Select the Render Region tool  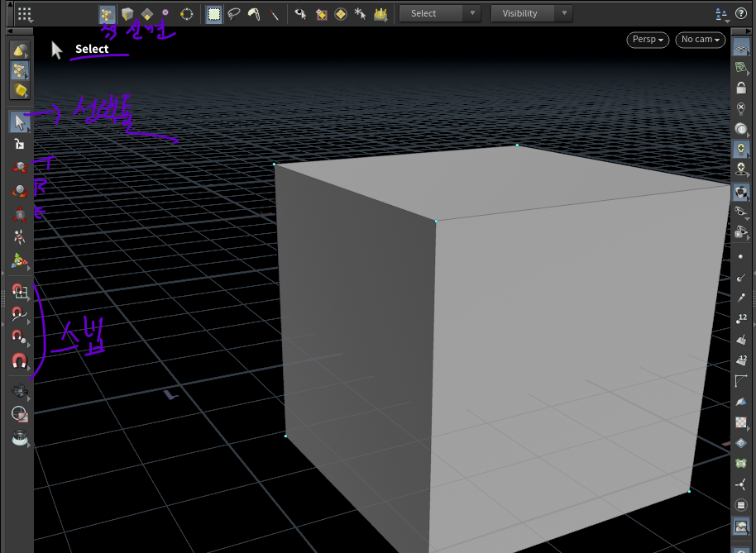[x=19, y=414]
